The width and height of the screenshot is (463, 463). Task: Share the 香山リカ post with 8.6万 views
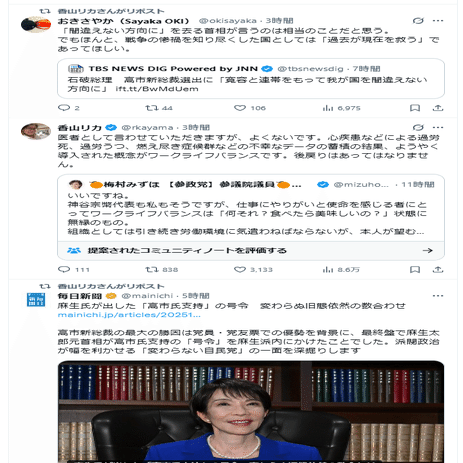tap(438, 269)
